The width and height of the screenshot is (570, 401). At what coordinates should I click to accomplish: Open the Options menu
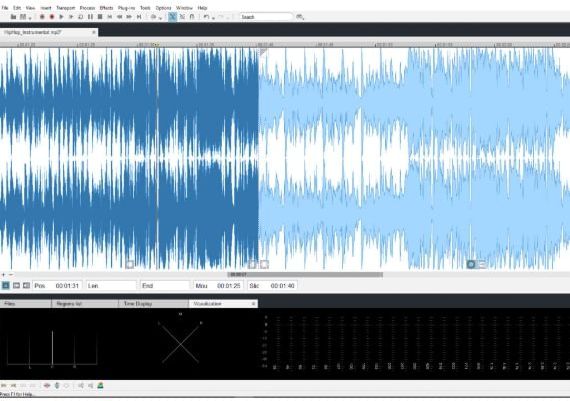click(163, 8)
